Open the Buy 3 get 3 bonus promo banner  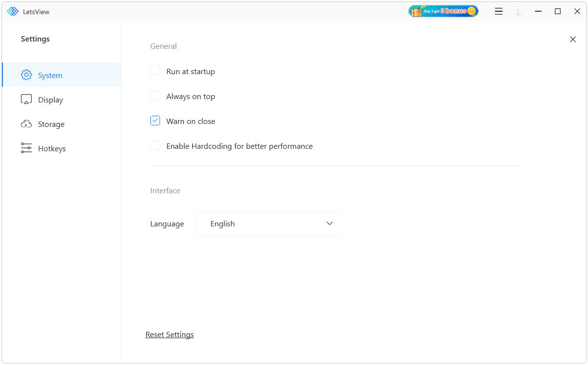(x=443, y=11)
